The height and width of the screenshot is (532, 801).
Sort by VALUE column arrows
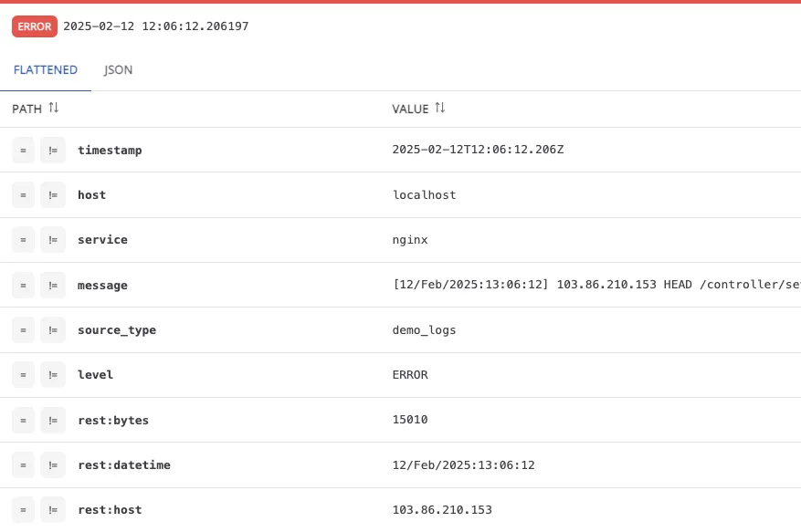(440, 108)
